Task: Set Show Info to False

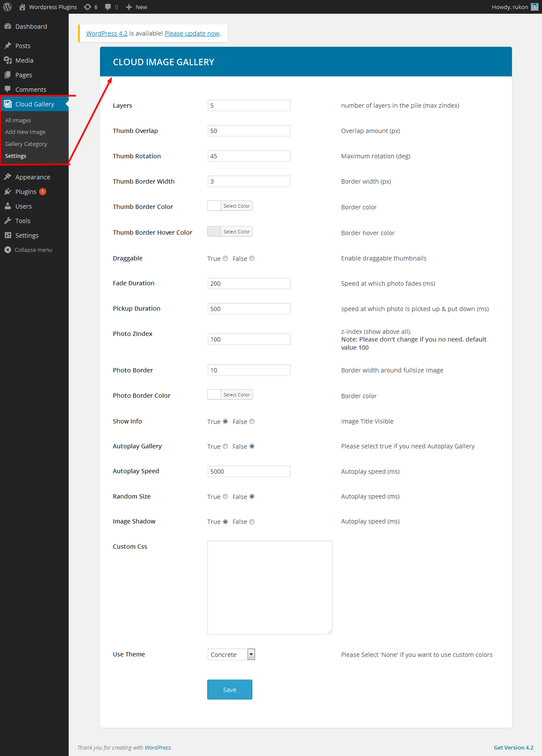Action: click(252, 421)
